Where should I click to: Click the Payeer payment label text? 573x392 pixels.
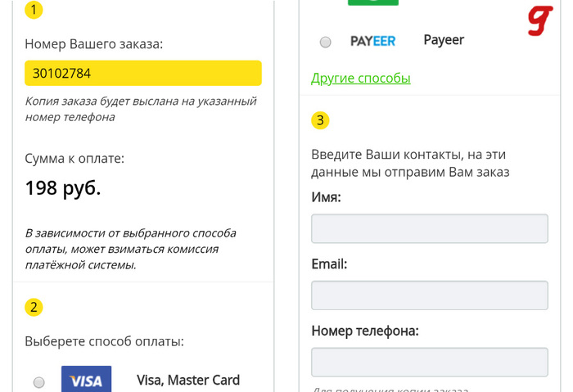tap(444, 39)
